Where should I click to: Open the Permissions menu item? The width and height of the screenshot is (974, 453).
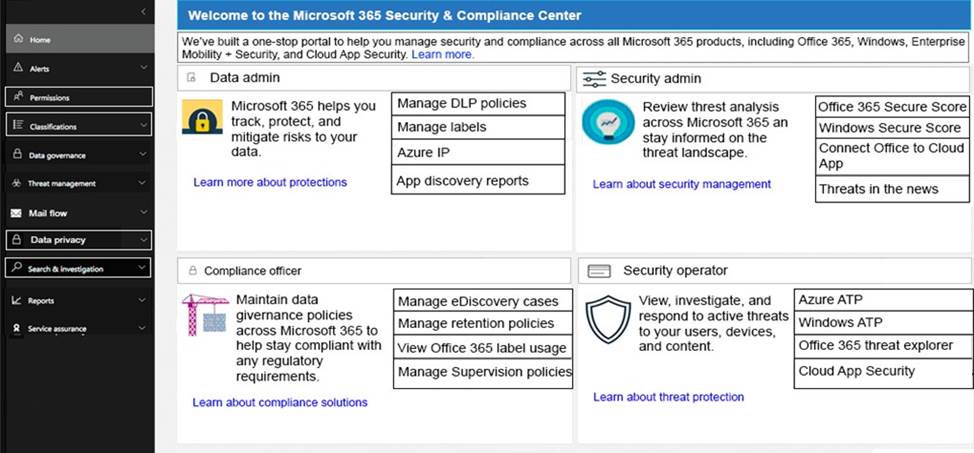coord(78,97)
